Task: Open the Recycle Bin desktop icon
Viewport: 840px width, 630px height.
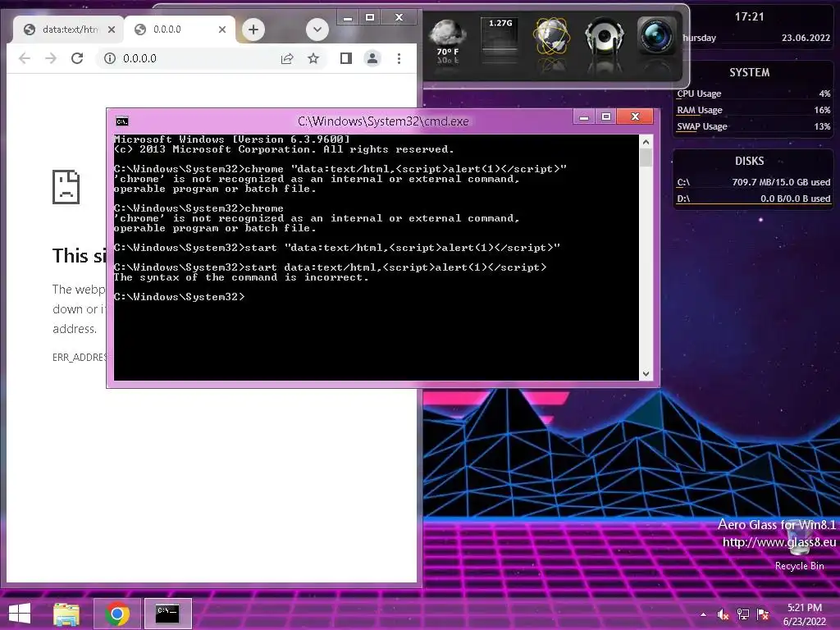Action: 799,546
